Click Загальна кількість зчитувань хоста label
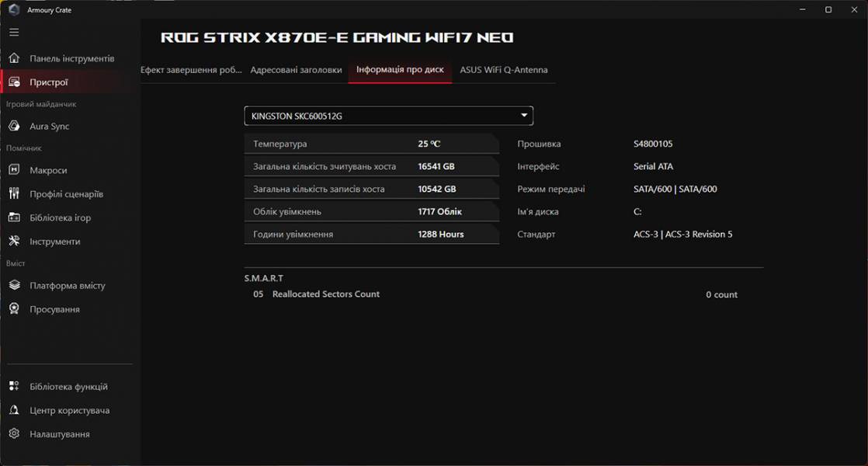Screen dimensions: 868x466 point(325,166)
